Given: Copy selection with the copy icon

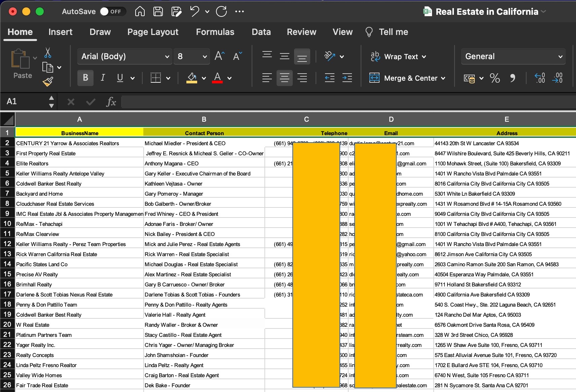Looking at the screenshot, I should pyautogui.click(x=47, y=67).
